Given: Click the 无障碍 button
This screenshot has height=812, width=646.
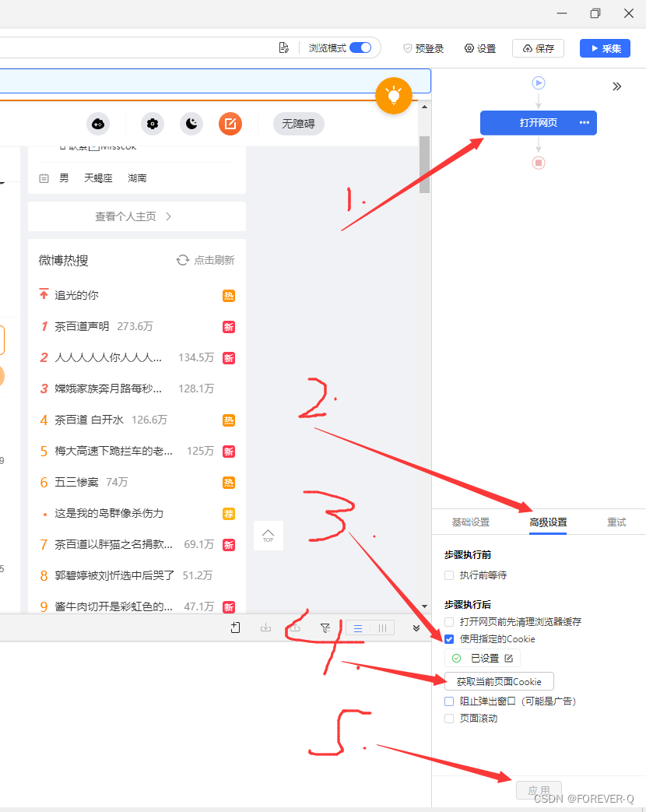Looking at the screenshot, I should [x=299, y=124].
